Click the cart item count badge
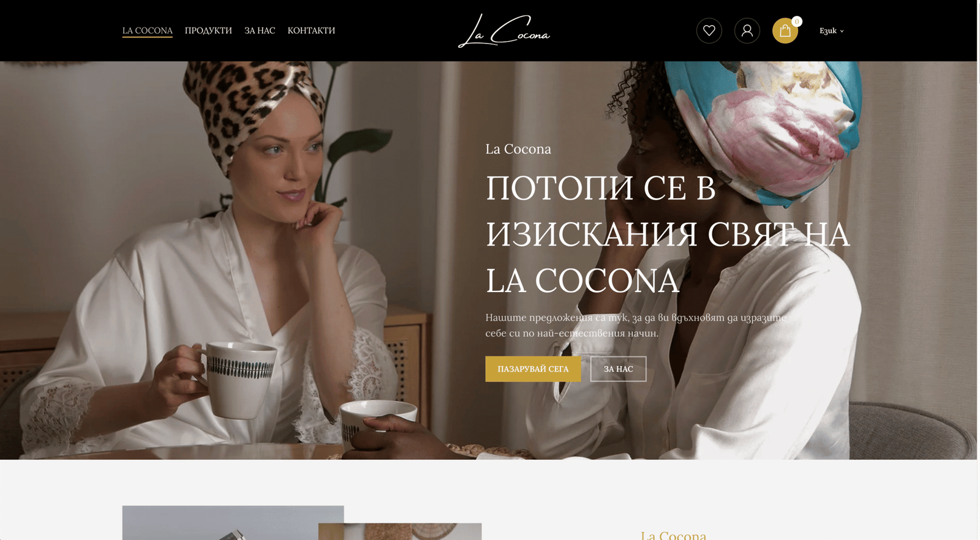Image resolution: width=980 pixels, height=540 pixels. click(796, 21)
